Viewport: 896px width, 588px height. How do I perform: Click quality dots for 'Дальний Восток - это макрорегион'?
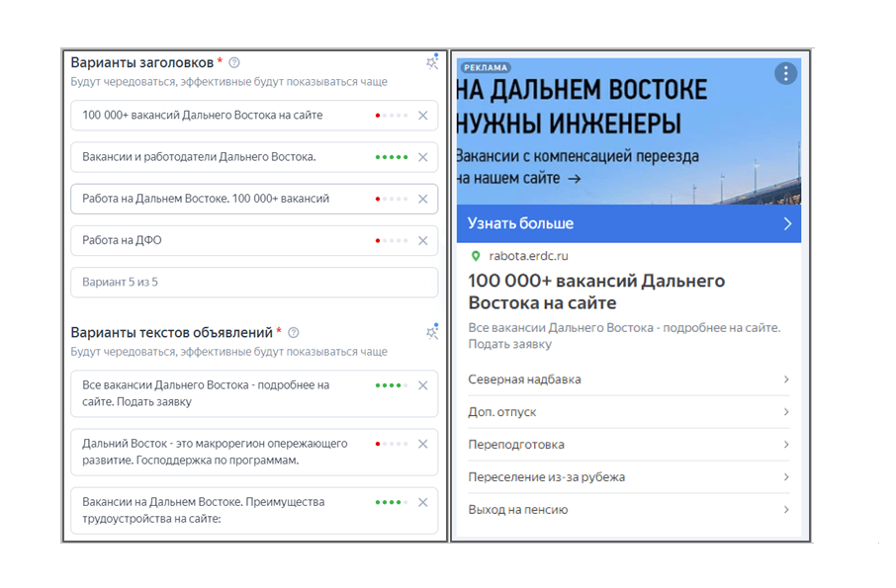392,444
